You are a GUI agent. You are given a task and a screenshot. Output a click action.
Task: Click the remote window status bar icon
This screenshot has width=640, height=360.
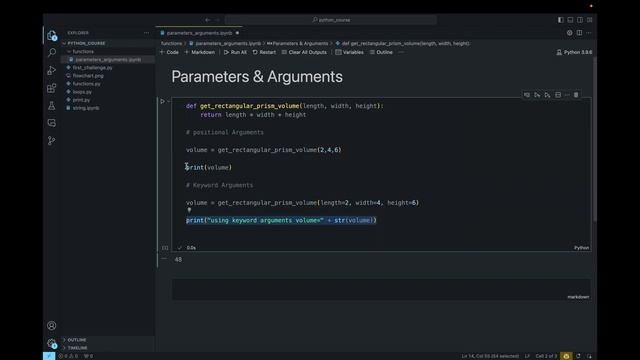click(x=49, y=356)
